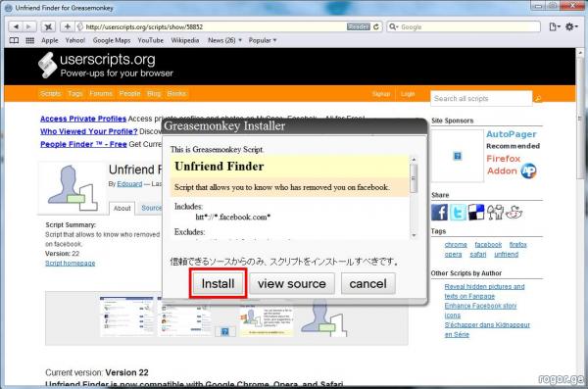Screen dimensions: 588x389
Task: Open the News (26) bookmark folder
Action: click(x=224, y=40)
